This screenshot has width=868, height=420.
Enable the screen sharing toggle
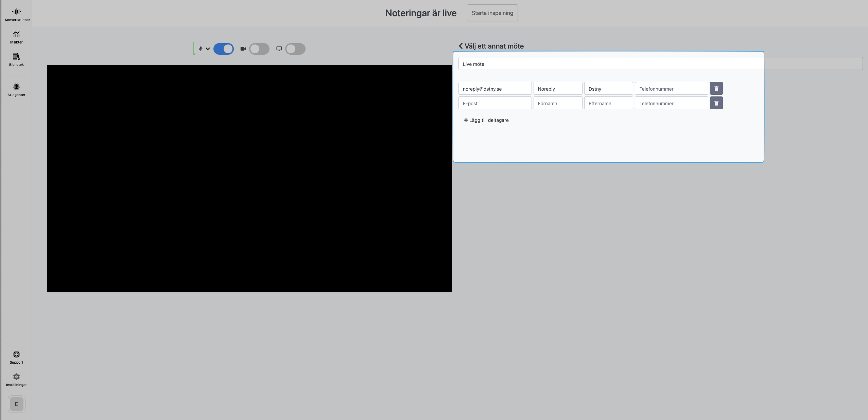(295, 49)
